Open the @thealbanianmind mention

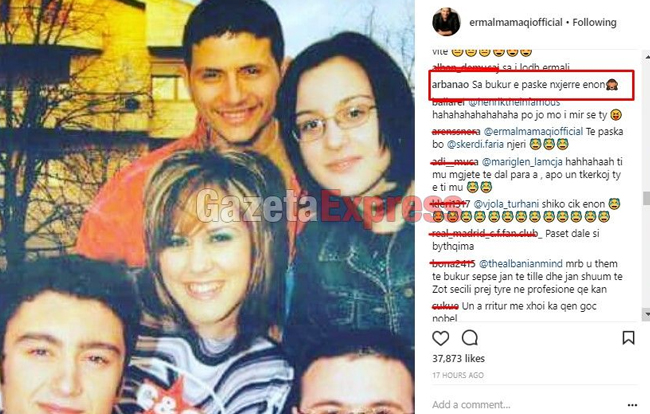click(521, 264)
